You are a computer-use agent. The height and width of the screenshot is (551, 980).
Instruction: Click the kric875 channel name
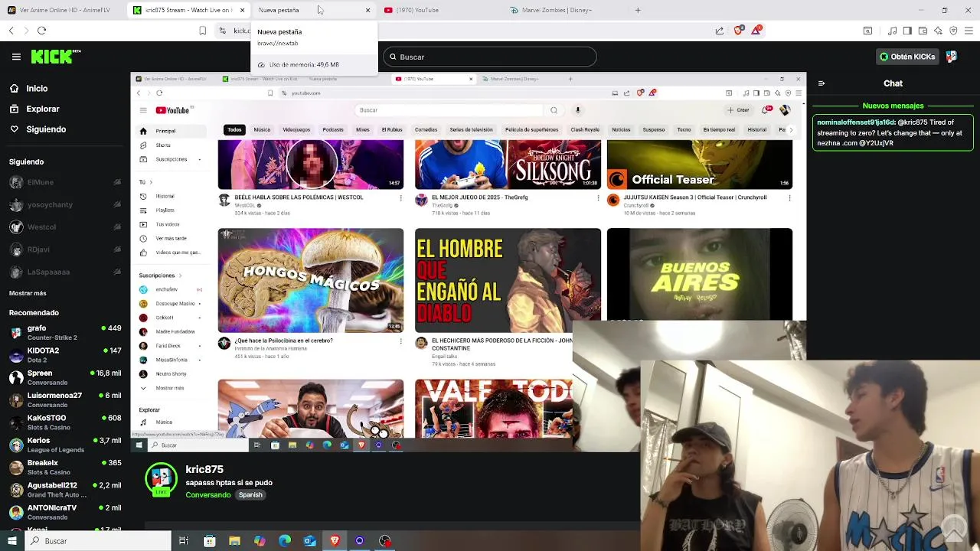(204, 469)
